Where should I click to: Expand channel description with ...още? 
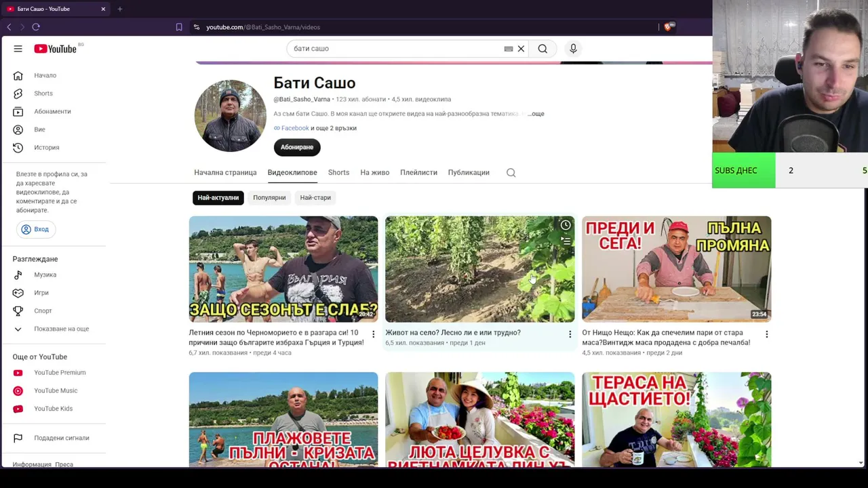click(536, 114)
